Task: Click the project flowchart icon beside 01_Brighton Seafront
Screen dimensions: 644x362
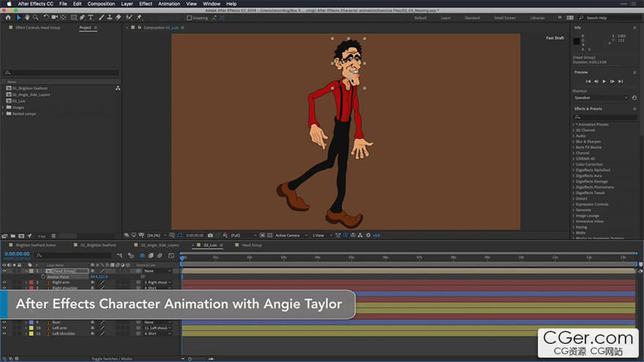Action: tap(118, 88)
